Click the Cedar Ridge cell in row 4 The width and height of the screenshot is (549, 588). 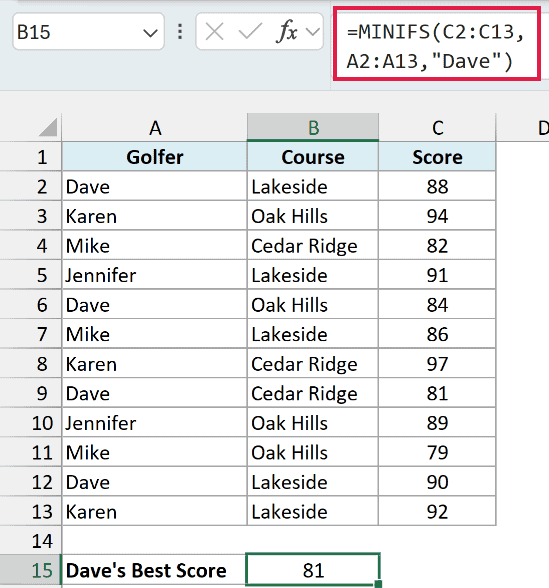point(313,246)
